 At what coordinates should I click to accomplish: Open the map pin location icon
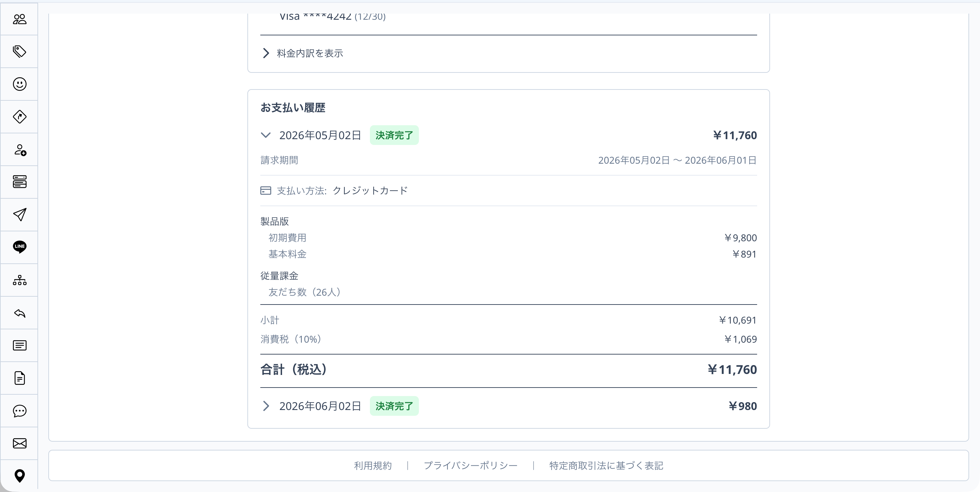point(19,476)
